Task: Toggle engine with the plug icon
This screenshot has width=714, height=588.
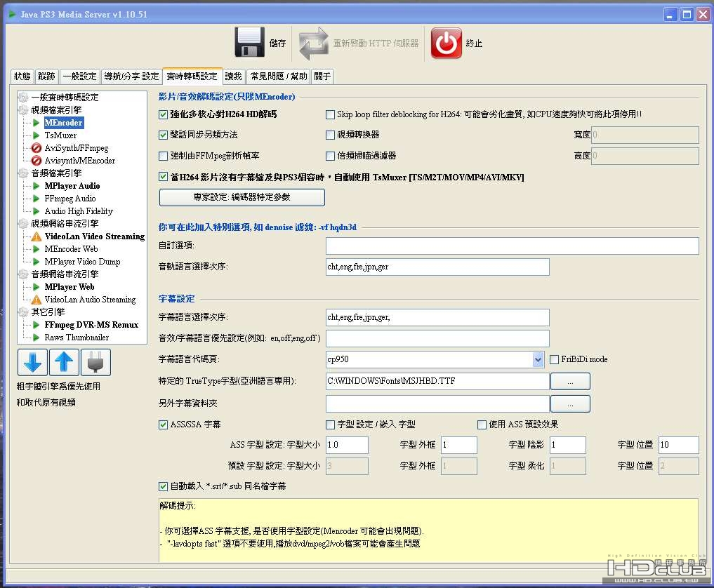Action: point(95,362)
